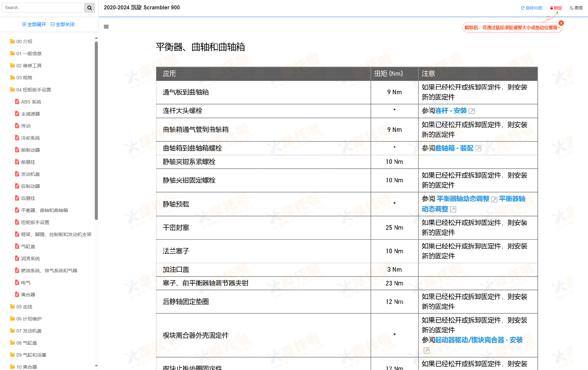Open the 传动 document

click(x=23, y=126)
